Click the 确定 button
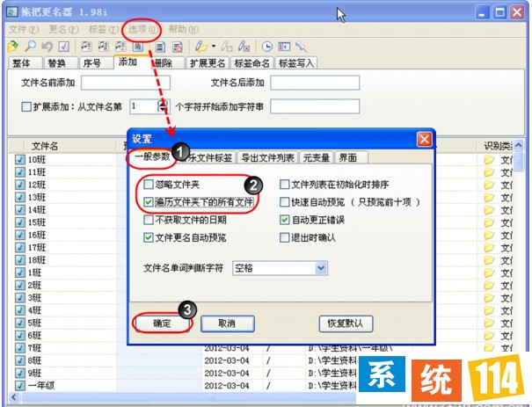 click(x=162, y=323)
